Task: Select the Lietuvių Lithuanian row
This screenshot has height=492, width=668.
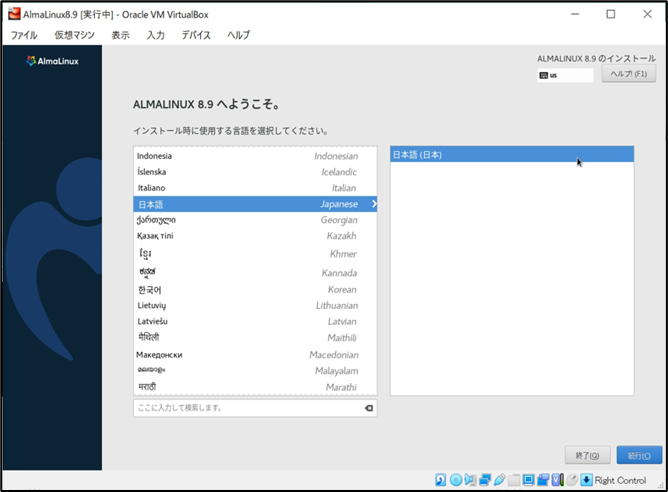Action: (255, 305)
